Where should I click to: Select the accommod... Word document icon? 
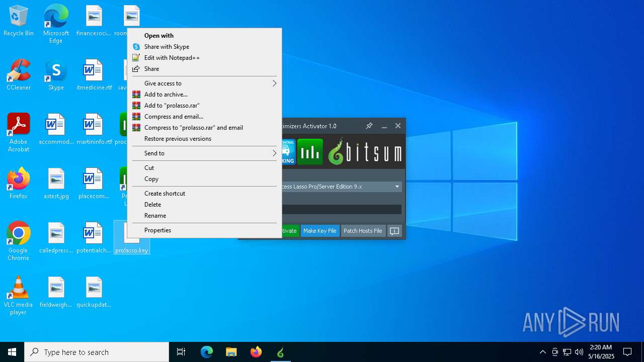(x=56, y=130)
